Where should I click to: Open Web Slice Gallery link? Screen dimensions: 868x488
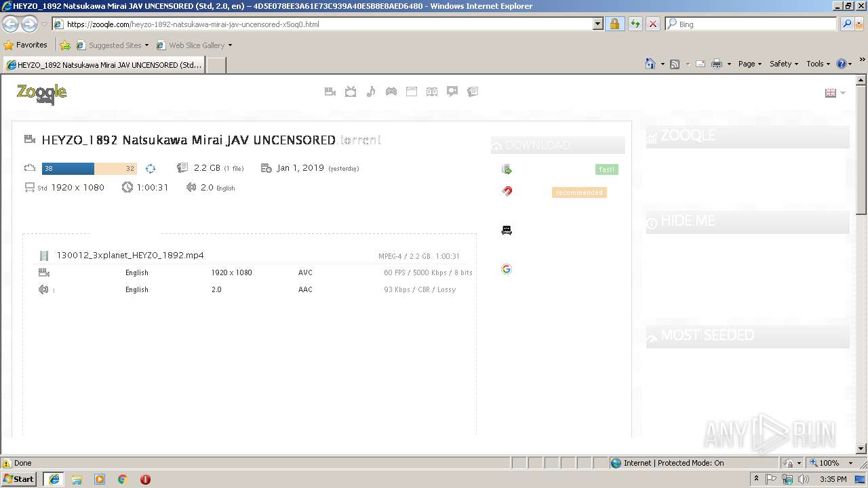click(x=194, y=45)
